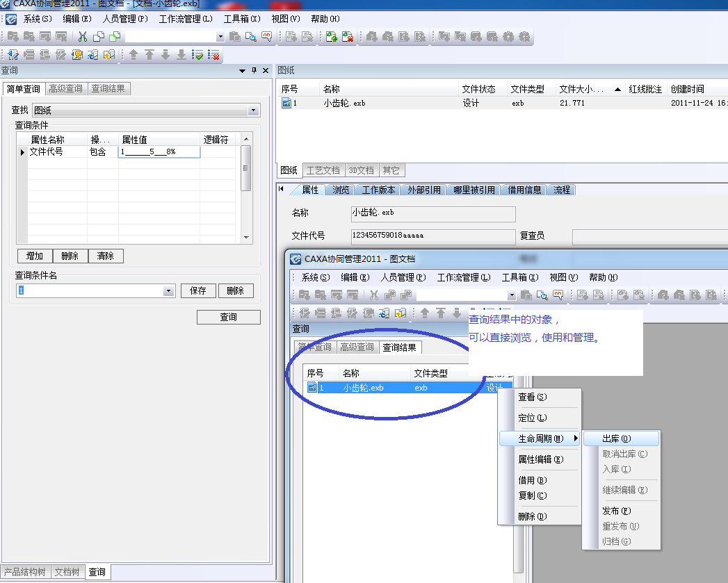This screenshot has width=728, height=583.
Task: Click the green-page copy icon in main toolbar
Action: [115, 36]
